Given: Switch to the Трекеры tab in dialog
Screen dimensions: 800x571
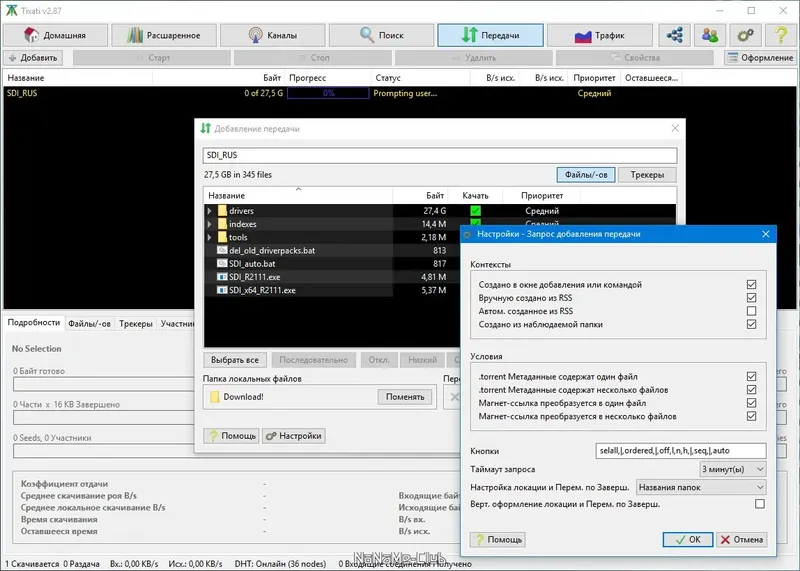Looking at the screenshot, I should pyautogui.click(x=647, y=175).
